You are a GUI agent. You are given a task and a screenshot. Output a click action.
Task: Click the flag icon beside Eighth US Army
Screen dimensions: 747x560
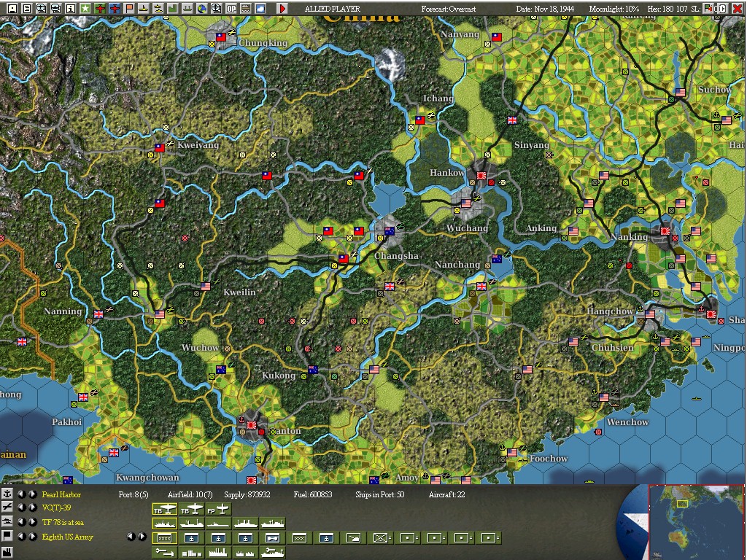(7, 536)
